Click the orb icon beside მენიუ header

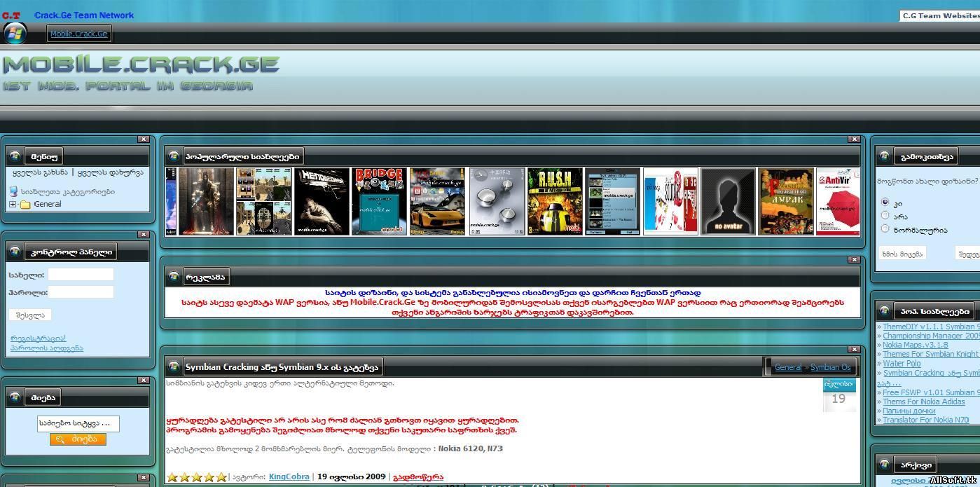point(15,156)
